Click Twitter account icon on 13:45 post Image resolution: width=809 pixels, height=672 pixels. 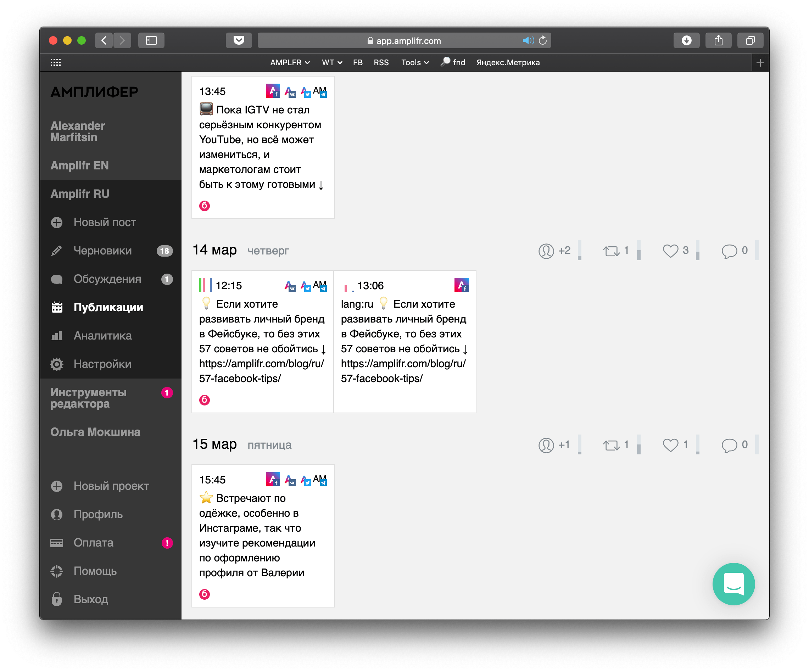click(x=306, y=92)
